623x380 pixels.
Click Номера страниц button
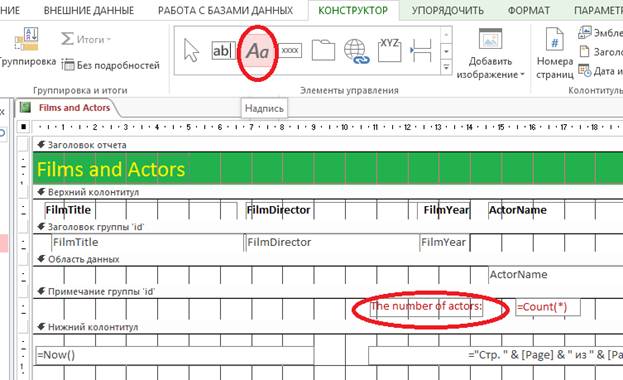(555, 54)
